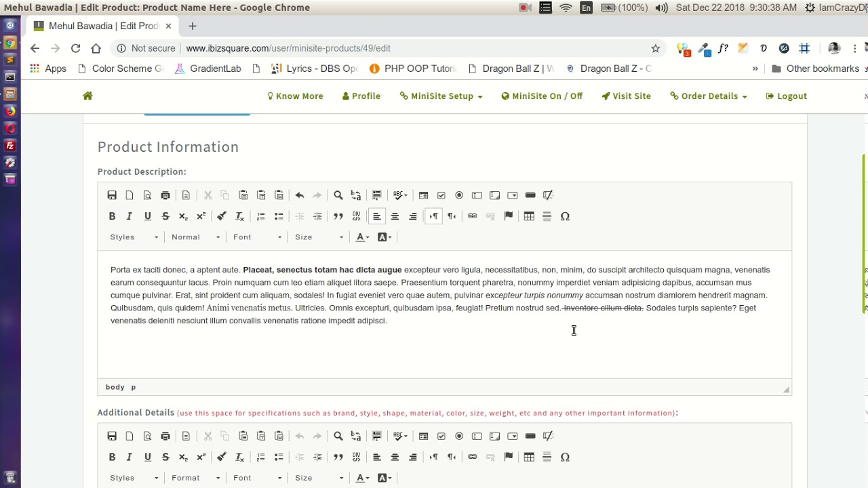Open Other bookmarks folder
This screenshot has width=868, height=488.
[x=816, y=68]
